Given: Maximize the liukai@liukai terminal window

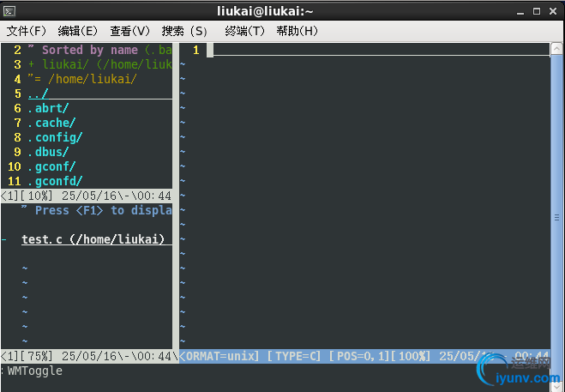Looking at the screenshot, I should tap(537, 11).
